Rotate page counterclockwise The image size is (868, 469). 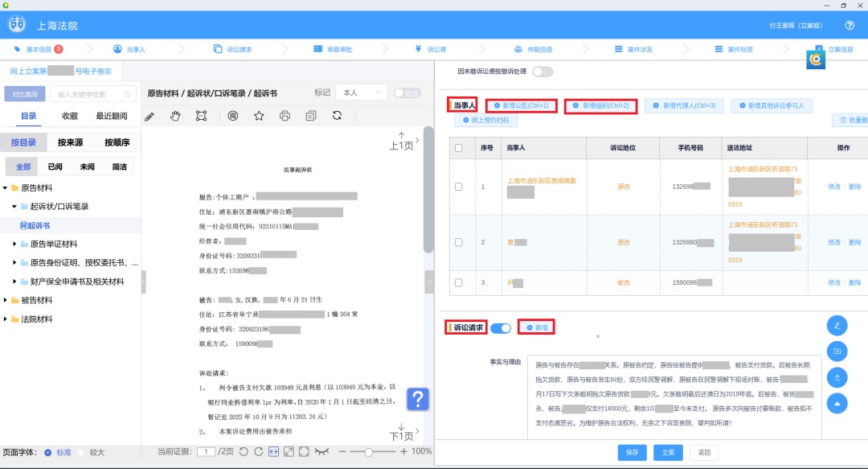coord(244,451)
